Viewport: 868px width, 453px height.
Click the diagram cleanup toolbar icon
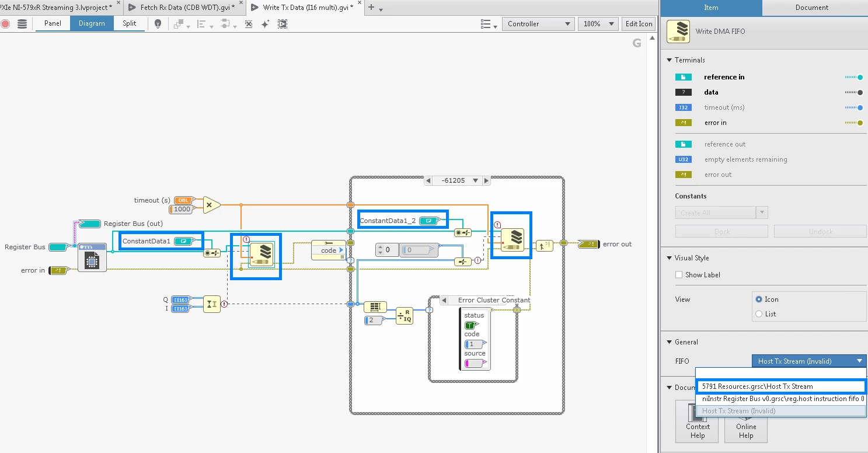248,24
